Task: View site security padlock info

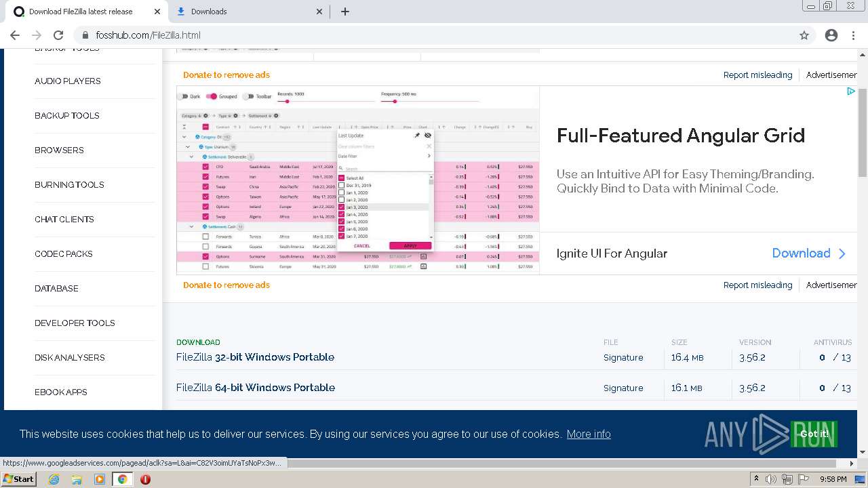Action: point(85,35)
